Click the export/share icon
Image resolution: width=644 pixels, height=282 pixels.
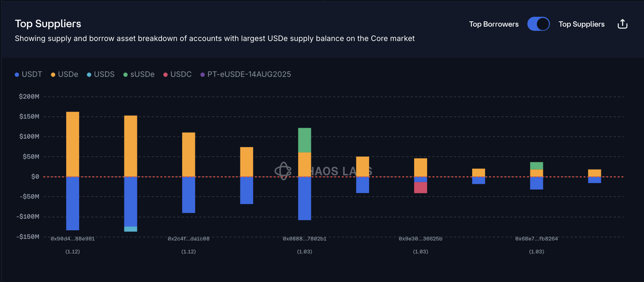[622, 24]
